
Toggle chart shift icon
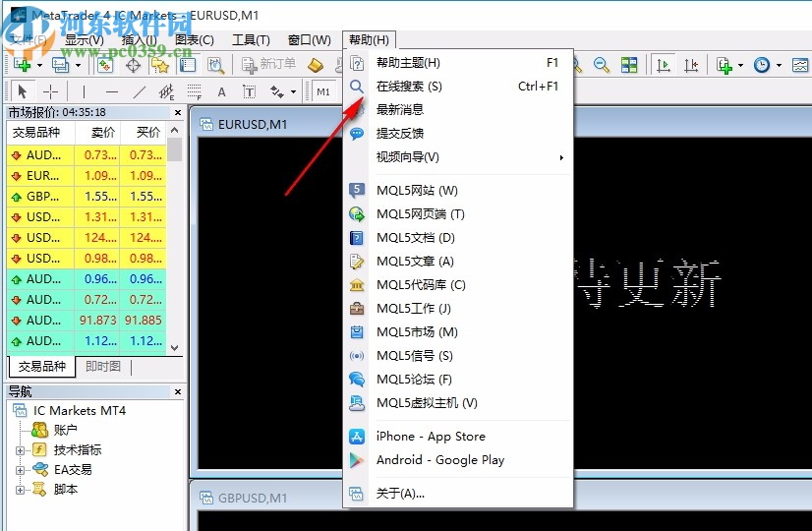click(691, 65)
